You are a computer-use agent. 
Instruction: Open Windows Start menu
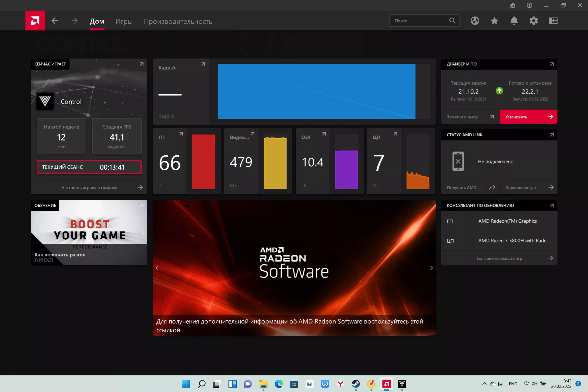pos(186,384)
